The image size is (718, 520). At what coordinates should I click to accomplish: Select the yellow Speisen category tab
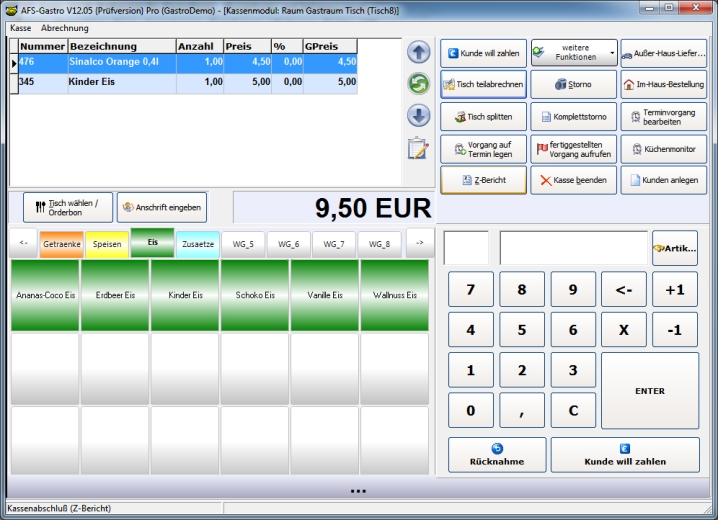click(x=107, y=244)
